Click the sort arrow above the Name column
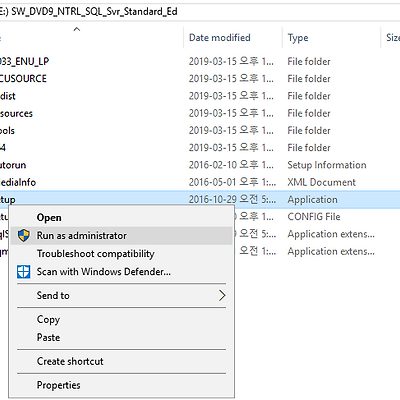The width and height of the screenshot is (400, 400). click(77, 29)
